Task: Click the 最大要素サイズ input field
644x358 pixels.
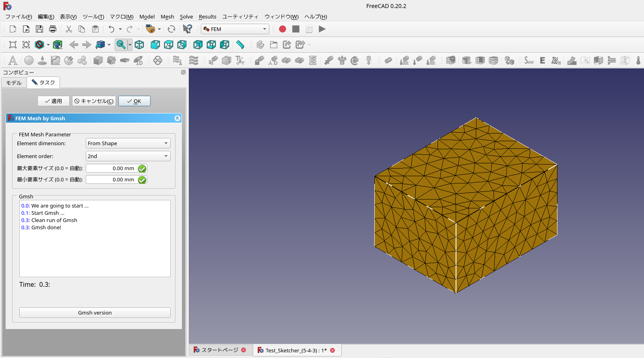Action: click(x=116, y=168)
